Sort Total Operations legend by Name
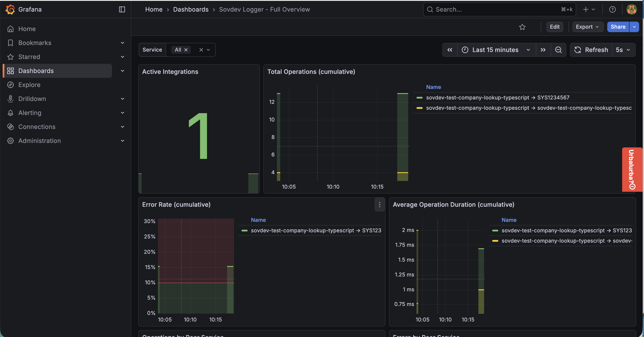This screenshot has height=337, width=644. tap(433, 87)
